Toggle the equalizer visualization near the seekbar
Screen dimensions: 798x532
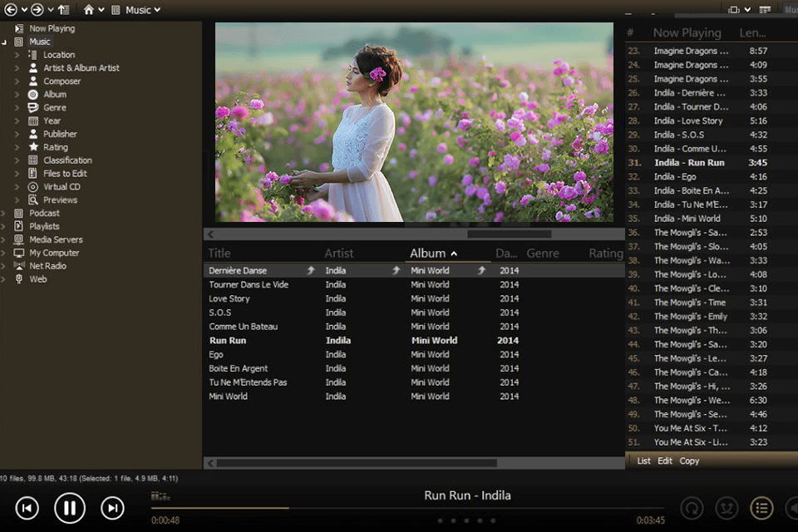(x=159, y=495)
